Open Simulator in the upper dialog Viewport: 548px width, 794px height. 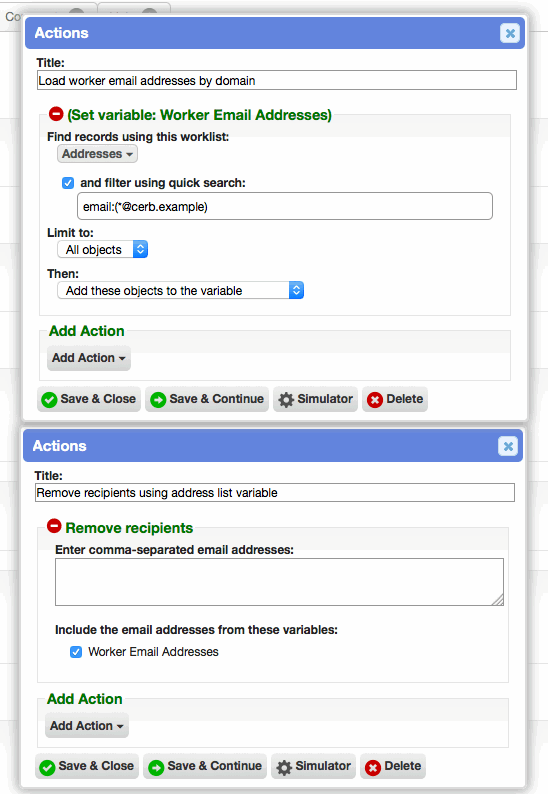tap(315, 399)
